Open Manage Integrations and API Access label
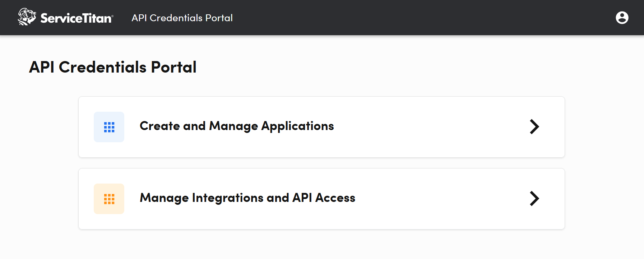The width and height of the screenshot is (644, 259). [x=247, y=198]
